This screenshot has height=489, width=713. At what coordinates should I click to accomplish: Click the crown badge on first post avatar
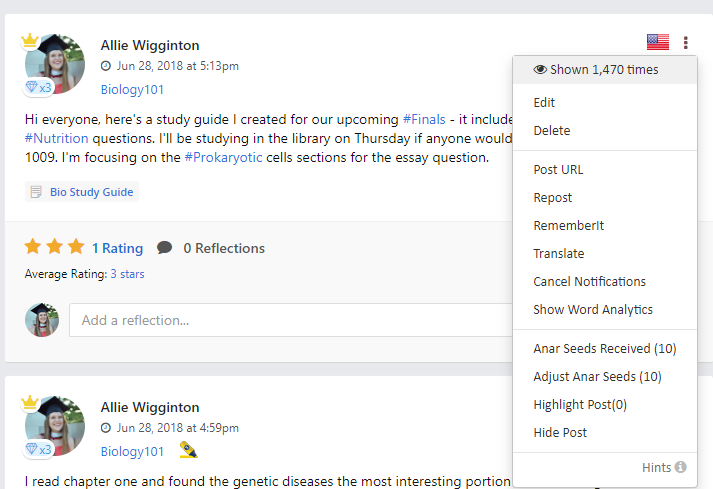pos(30,41)
